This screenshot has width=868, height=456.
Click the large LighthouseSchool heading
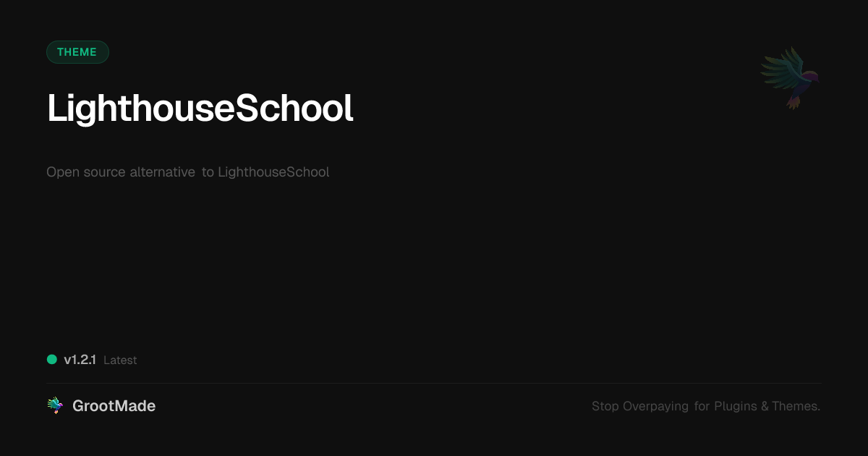click(x=200, y=109)
